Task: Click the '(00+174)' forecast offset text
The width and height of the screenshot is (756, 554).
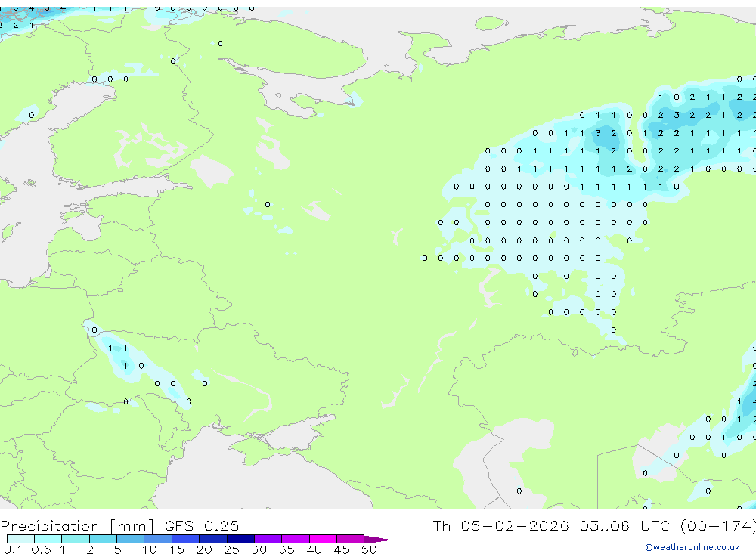Action: tap(717, 526)
